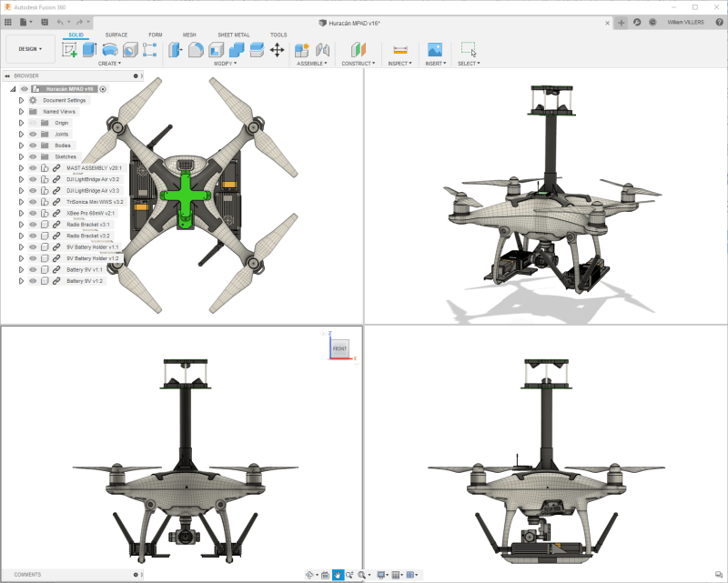
Task: Select the Offset Plane construct icon
Action: 358,50
